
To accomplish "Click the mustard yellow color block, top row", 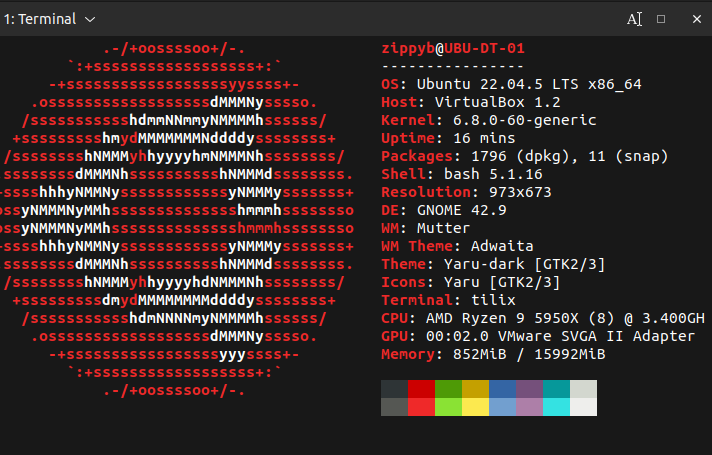I will tap(475, 389).
